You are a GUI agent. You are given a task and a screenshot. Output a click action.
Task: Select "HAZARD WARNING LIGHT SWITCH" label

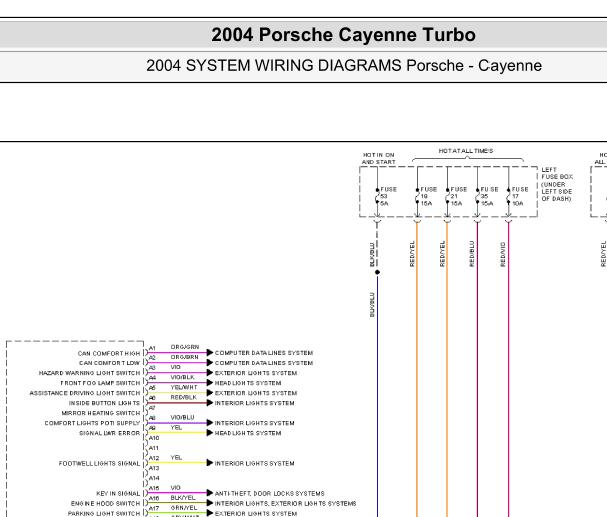pyautogui.click(x=89, y=373)
